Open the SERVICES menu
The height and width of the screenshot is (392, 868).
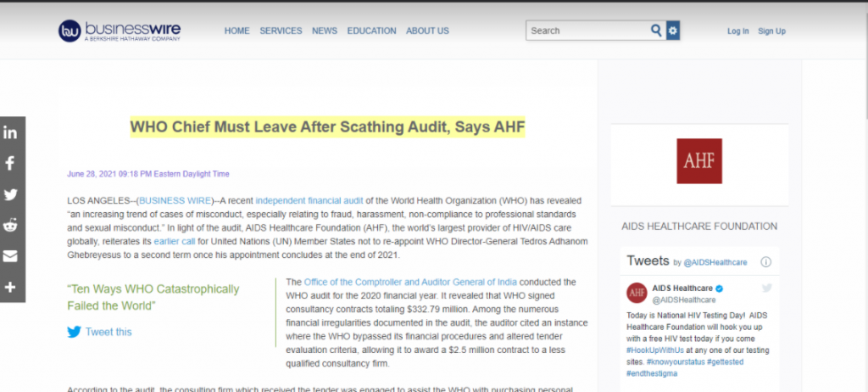coord(281,31)
